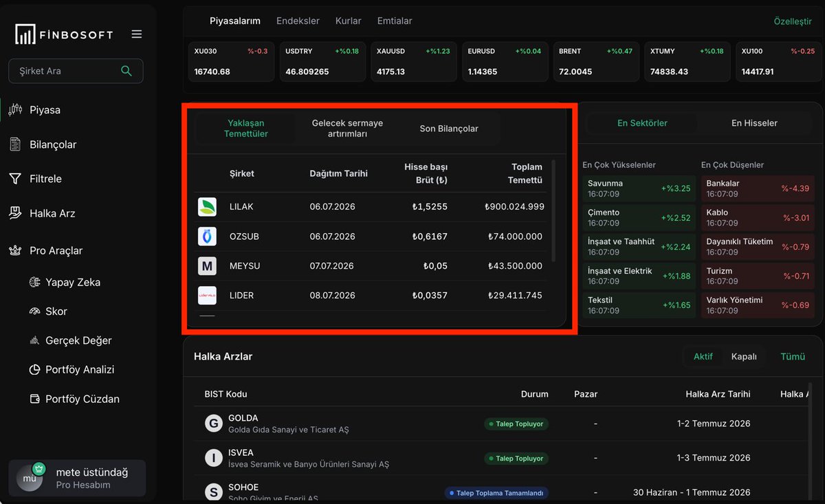Image resolution: width=825 pixels, height=504 pixels.
Task: Click the Filtrele funnel icon
Action: [x=15, y=179]
